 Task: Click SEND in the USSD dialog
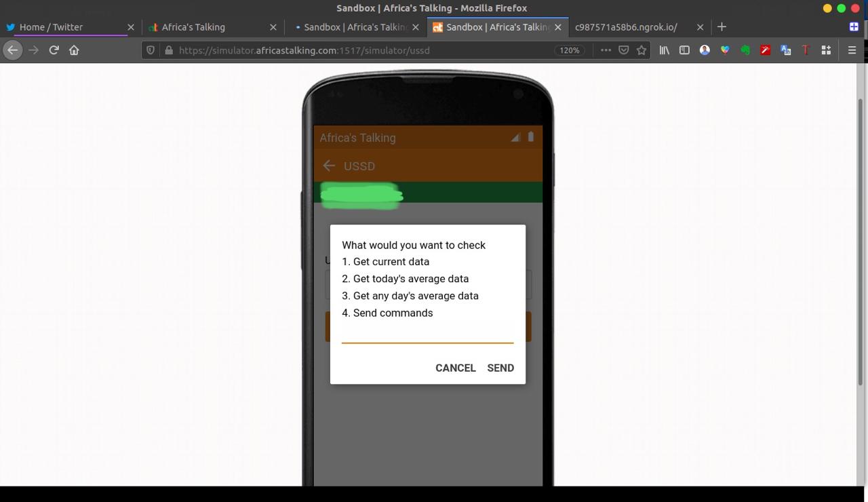pos(500,368)
